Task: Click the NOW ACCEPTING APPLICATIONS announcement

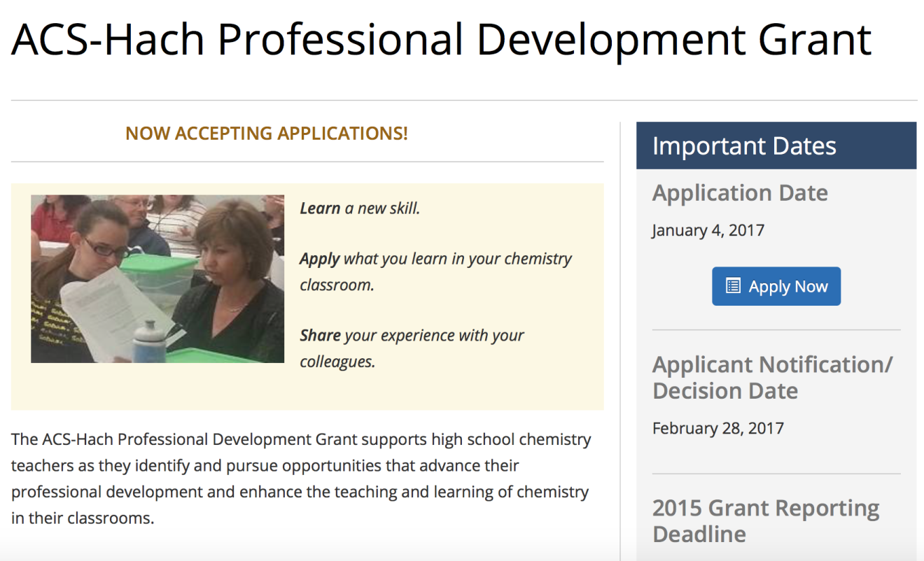Action: [267, 133]
